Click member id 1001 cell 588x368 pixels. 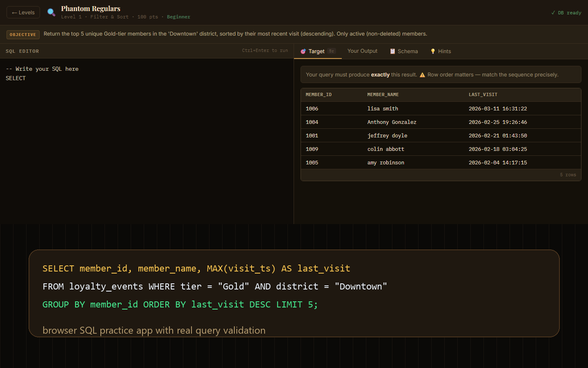pyautogui.click(x=312, y=135)
